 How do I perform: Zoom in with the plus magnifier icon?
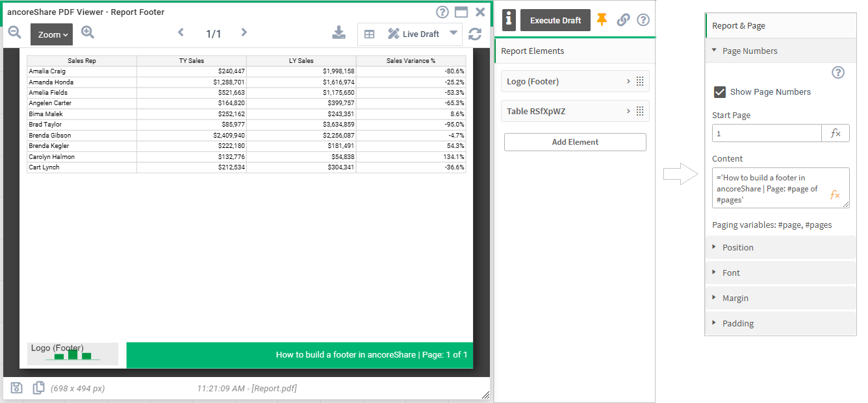coord(88,33)
